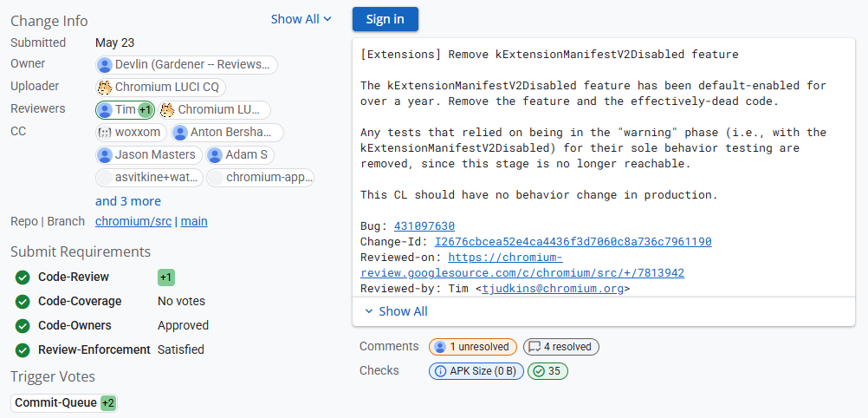Click the 'Review-Enforcement' requirement label
This screenshot has height=418, width=868.
tap(94, 349)
